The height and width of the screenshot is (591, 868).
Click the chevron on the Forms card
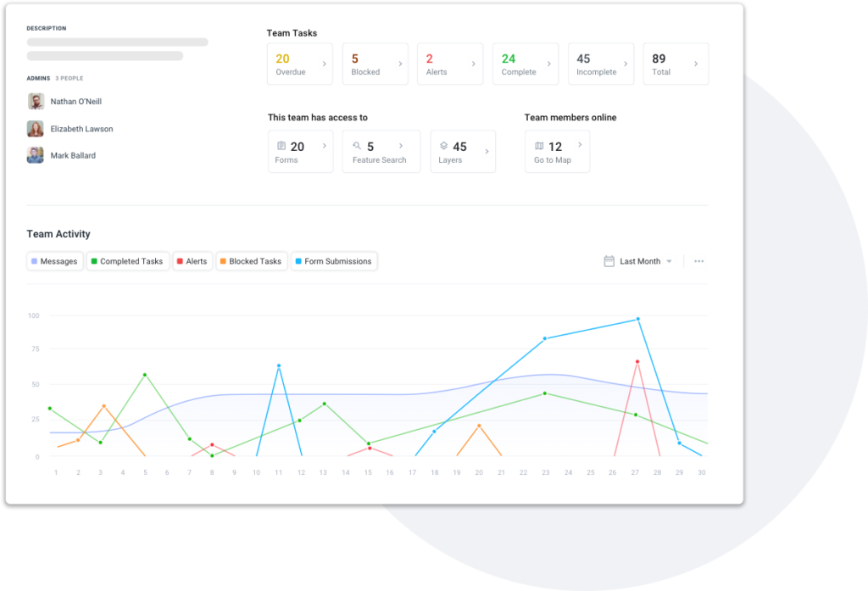[325, 146]
